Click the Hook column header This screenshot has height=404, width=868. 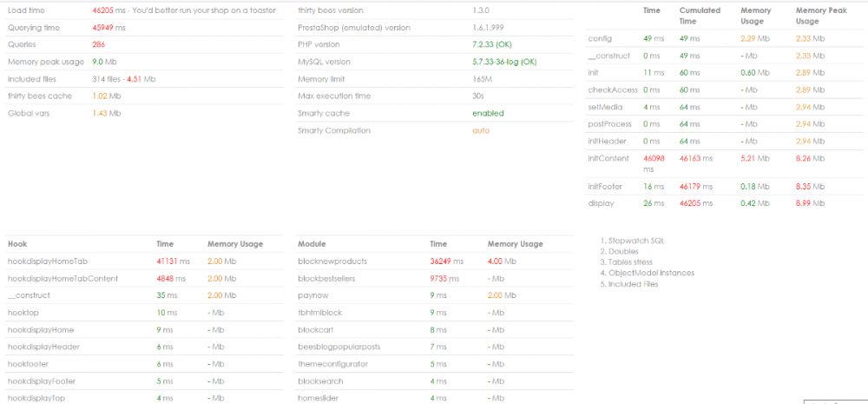[17, 244]
